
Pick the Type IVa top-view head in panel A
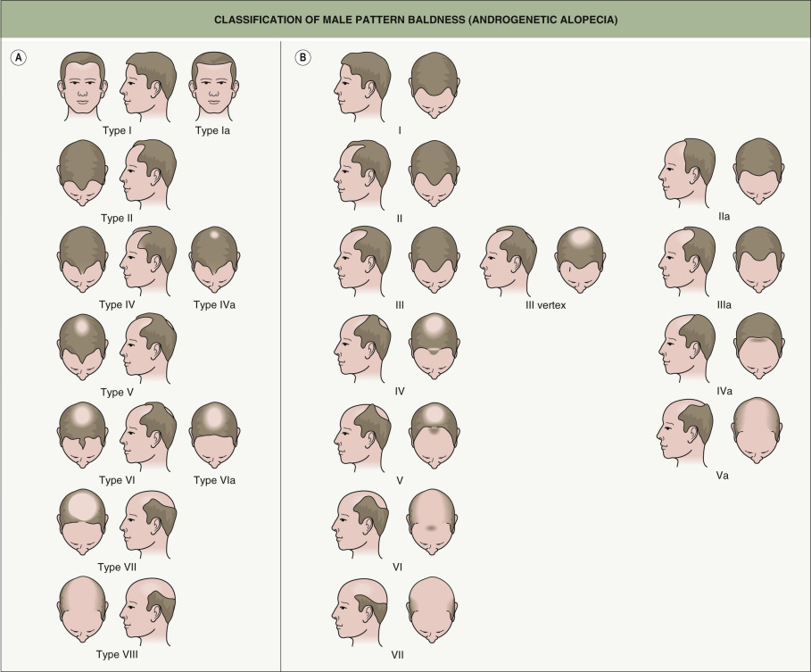[214, 259]
